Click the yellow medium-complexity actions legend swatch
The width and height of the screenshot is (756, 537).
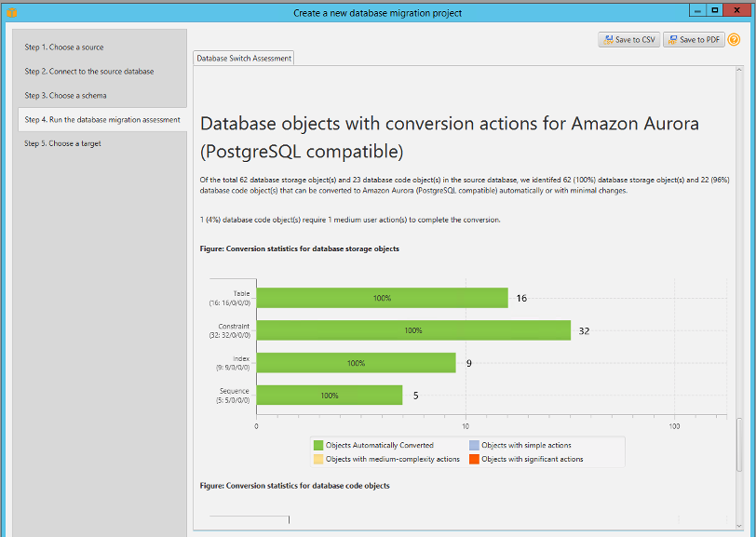click(x=317, y=459)
